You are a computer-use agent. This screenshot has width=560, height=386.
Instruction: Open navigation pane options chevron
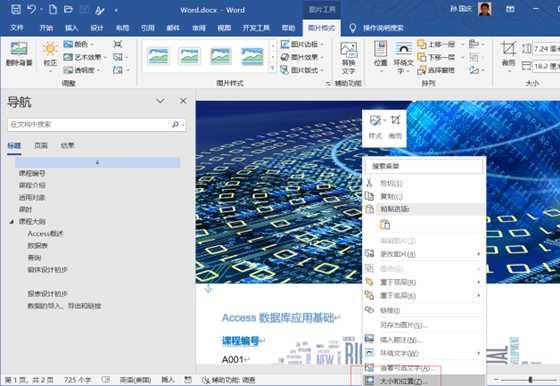tap(160, 101)
